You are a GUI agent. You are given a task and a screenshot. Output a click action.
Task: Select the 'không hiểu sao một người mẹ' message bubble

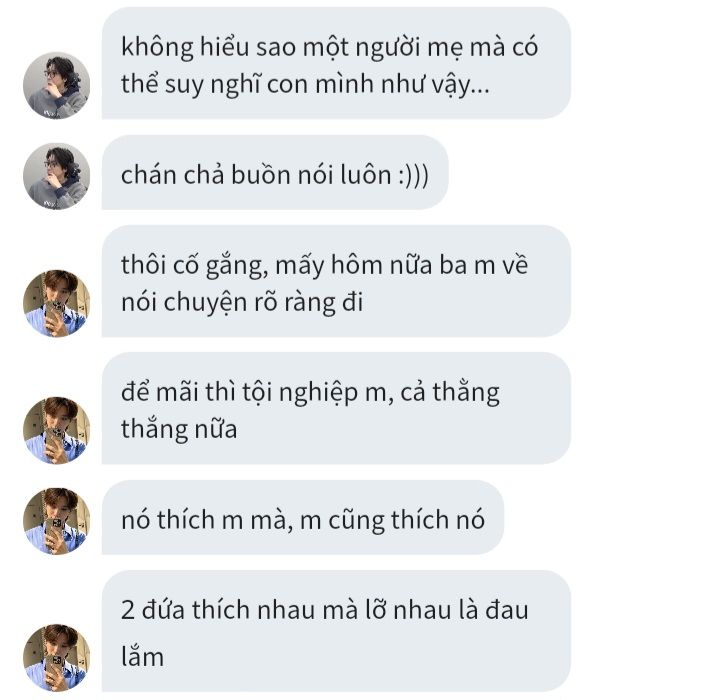336,63
